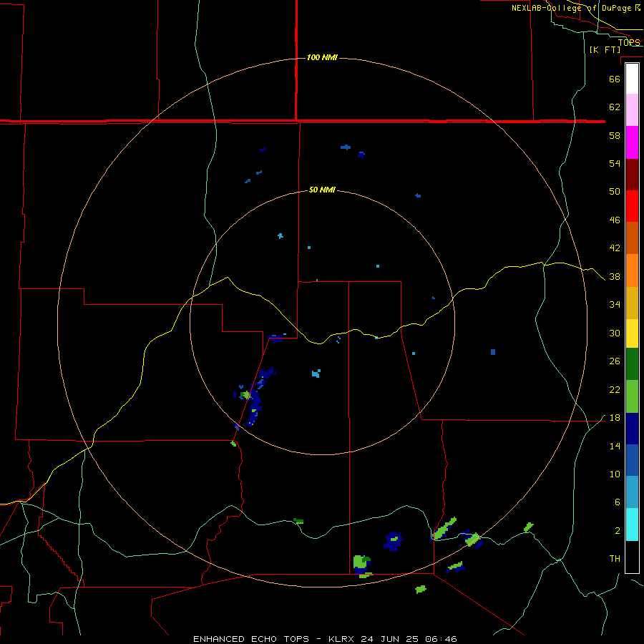Click the legend value 10

point(615,474)
